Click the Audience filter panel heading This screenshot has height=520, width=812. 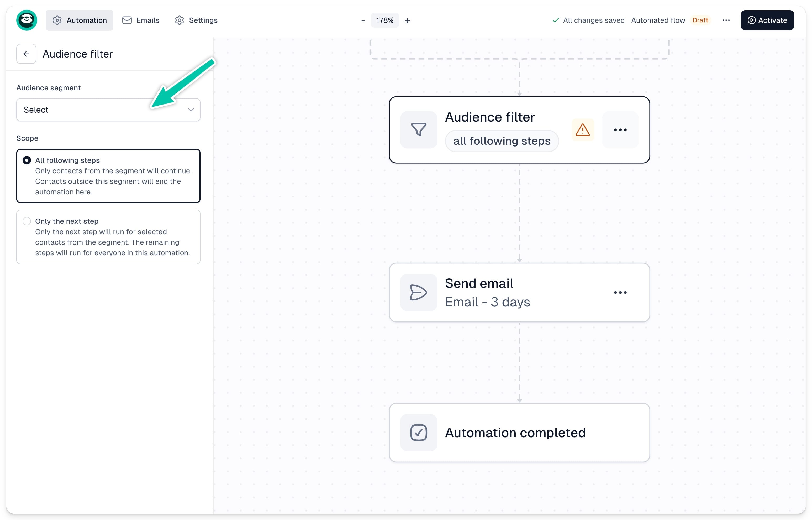point(78,54)
